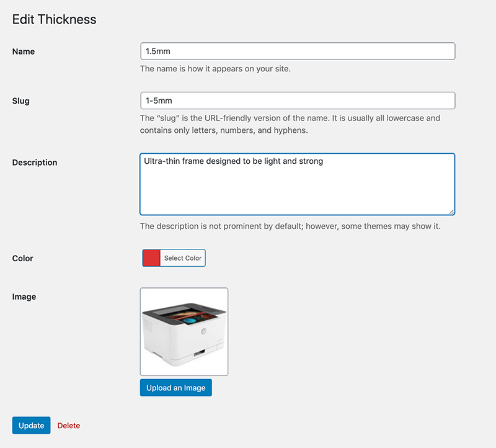
Task: Click the word "strong" in the description text
Action: pyautogui.click(x=311, y=161)
